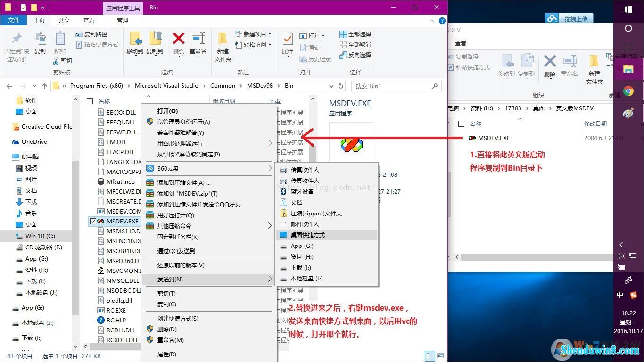This screenshot has width=644, height=362.
Task: Click 复制路径 in the Bin ribbon
Action: [91, 34]
